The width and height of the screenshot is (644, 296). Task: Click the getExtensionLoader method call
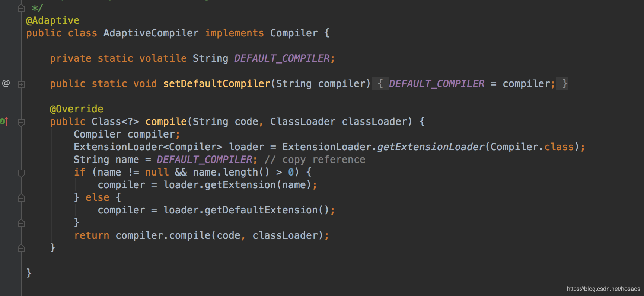point(431,147)
